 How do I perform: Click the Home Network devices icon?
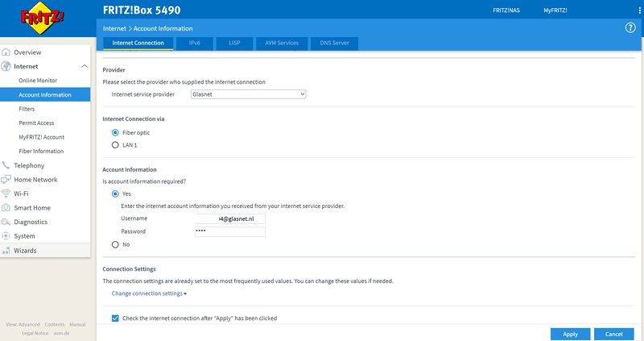pyautogui.click(x=6, y=179)
